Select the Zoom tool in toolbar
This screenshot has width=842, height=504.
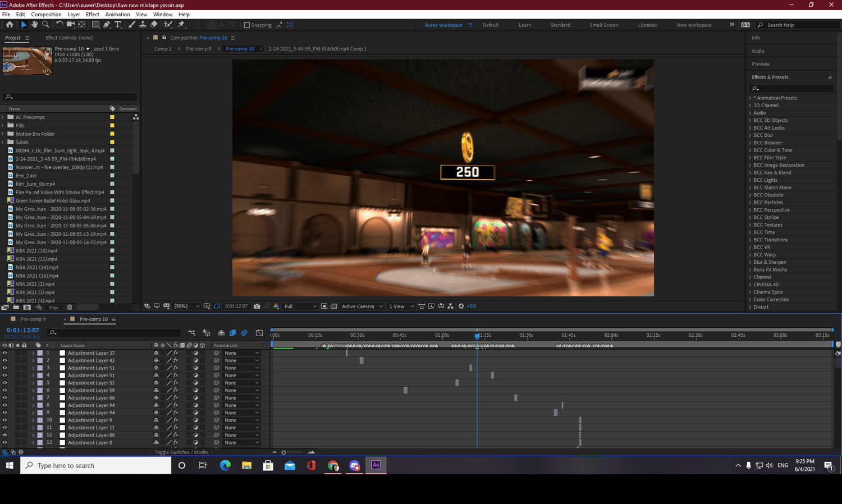click(45, 25)
